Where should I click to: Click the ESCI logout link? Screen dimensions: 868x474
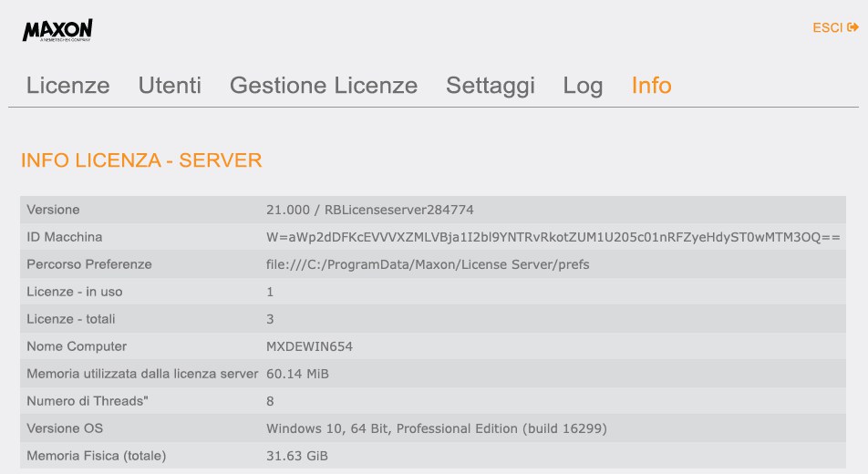[835, 27]
